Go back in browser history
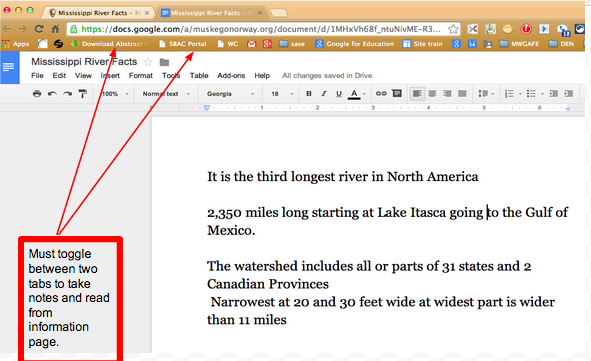Screen dimensions: 591x361 pos(7,29)
